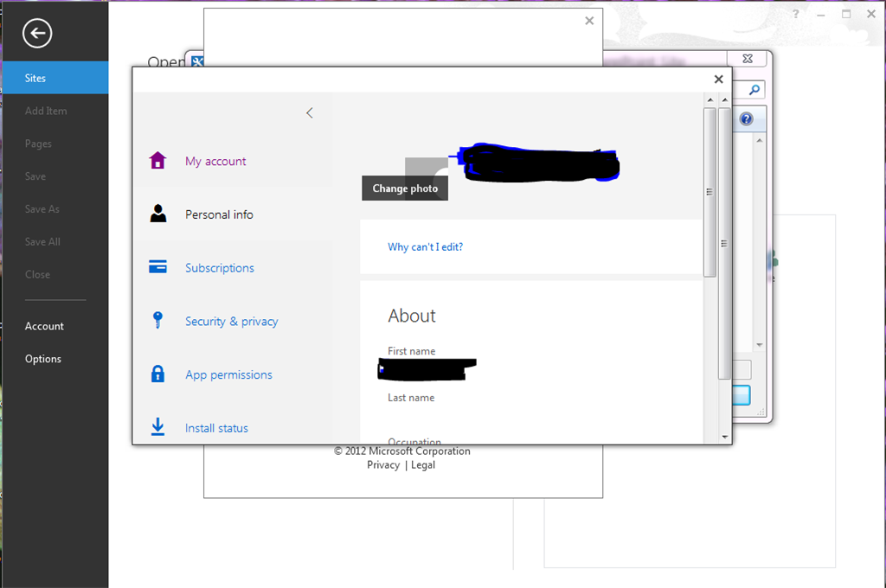The width and height of the screenshot is (886, 588).
Task: Select the Sites backstage tab
Action: pos(55,78)
